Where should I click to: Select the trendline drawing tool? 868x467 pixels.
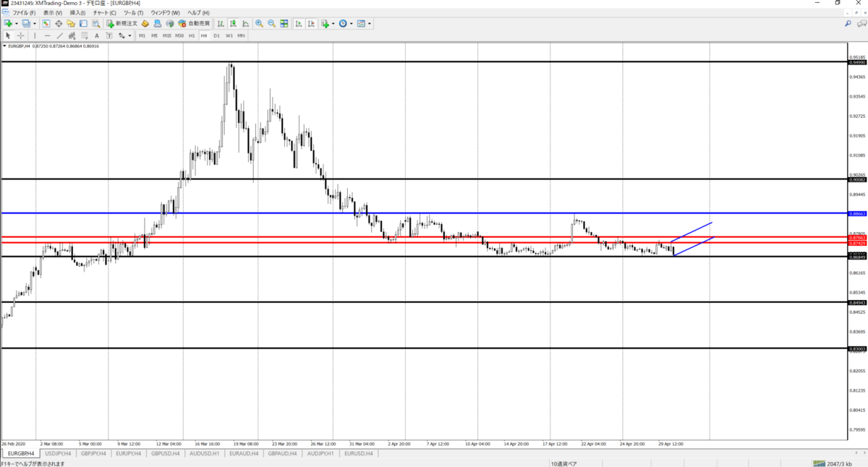60,35
